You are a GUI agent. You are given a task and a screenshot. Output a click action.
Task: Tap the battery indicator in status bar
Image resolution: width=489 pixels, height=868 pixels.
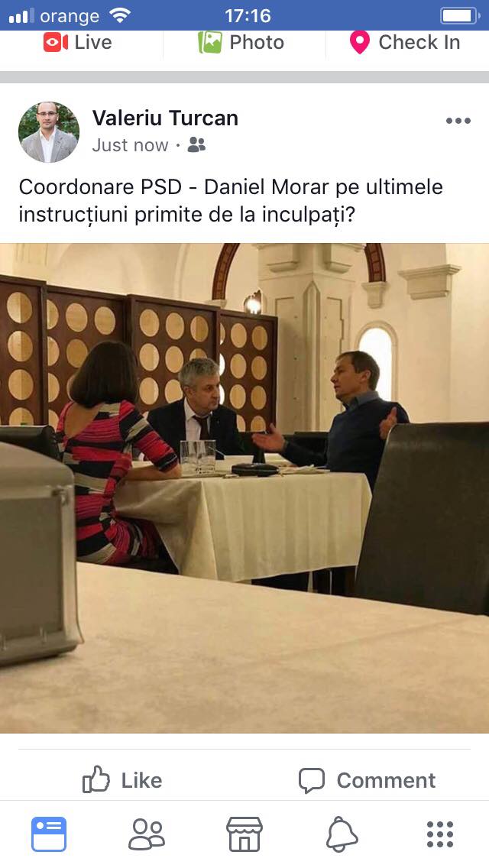(460, 15)
